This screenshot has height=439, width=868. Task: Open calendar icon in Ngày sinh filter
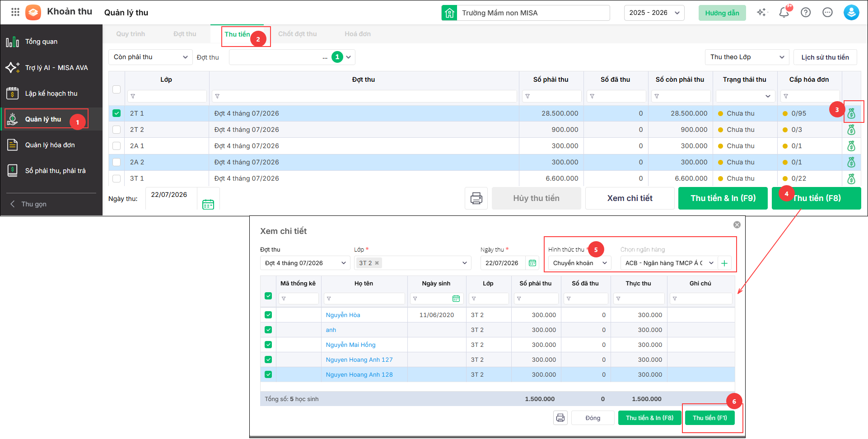click(456, 299)
